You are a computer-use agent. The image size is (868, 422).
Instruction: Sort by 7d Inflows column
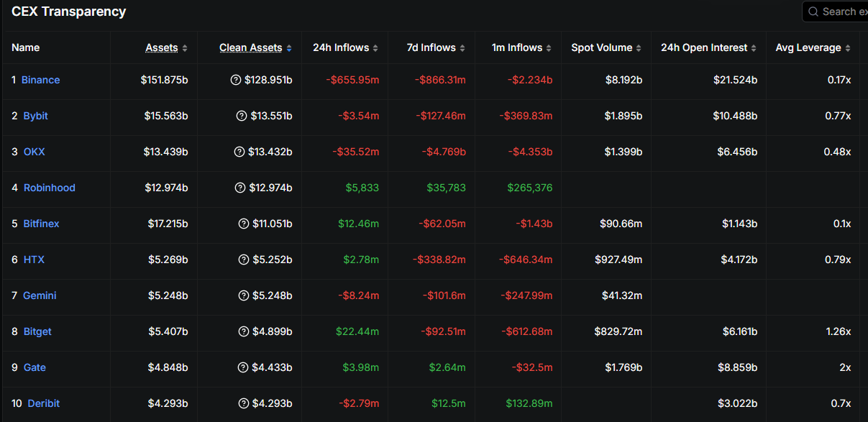[x=433, y=47]
